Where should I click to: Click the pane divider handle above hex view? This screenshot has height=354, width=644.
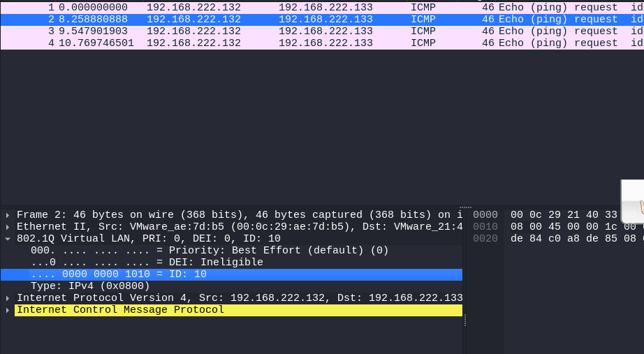(x=465, y=207)
